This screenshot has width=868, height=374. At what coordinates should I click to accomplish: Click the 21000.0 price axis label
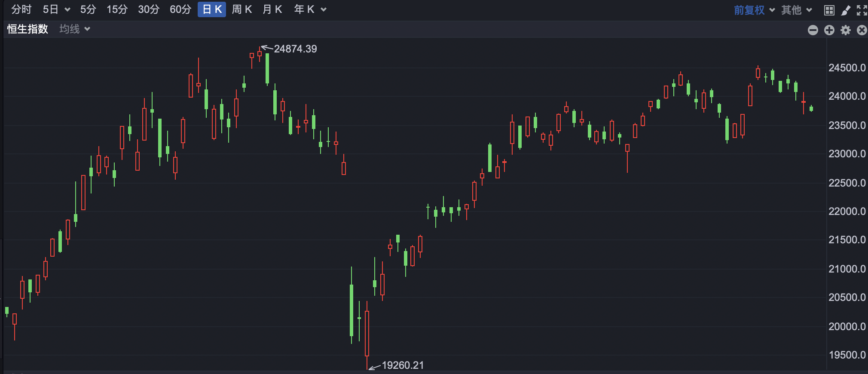pos(847,269)
